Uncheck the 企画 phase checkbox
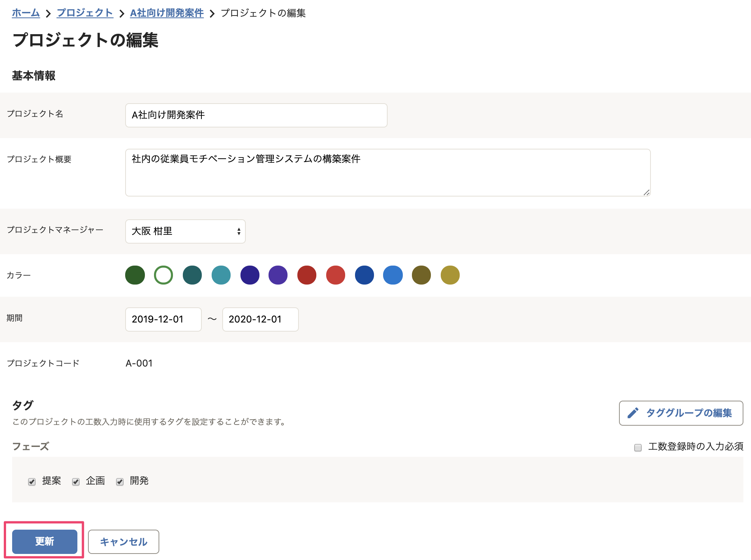 pos(76,481)
